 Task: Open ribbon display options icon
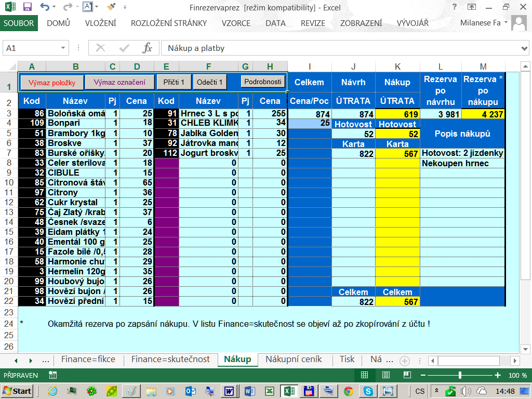(472, 7)
